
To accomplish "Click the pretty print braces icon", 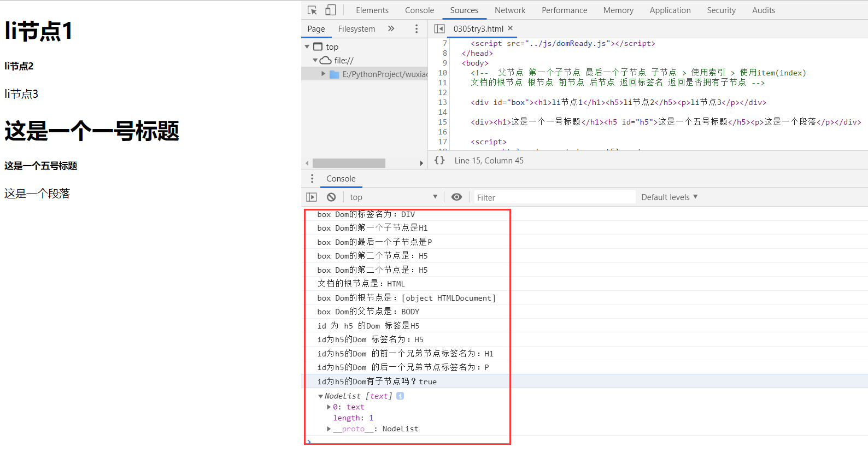I will (439, 160).
